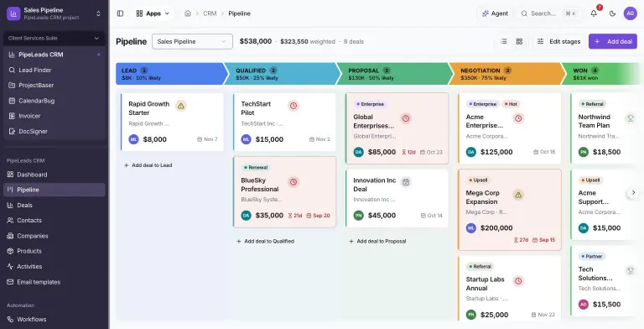Click warning icon on Rapid Growth Starter

click(181, 106)
